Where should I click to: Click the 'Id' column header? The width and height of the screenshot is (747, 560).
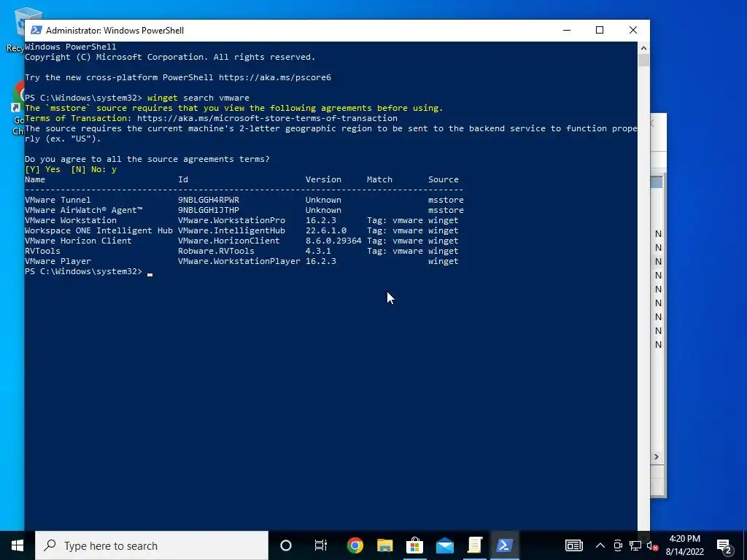tap(183, 179)
